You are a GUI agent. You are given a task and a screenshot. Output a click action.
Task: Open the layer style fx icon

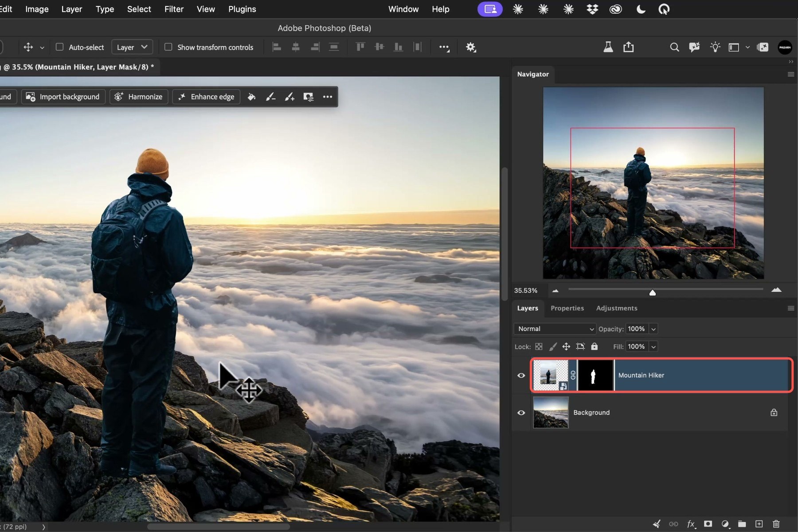691,524
